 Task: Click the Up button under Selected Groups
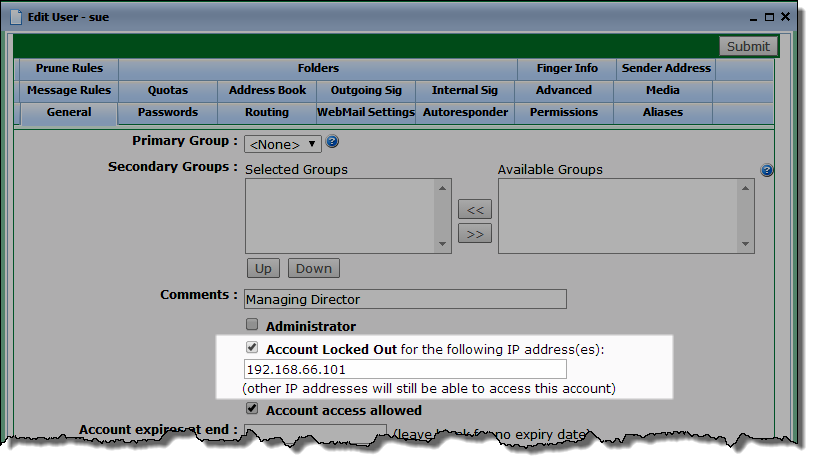click(x=262, y=268)
